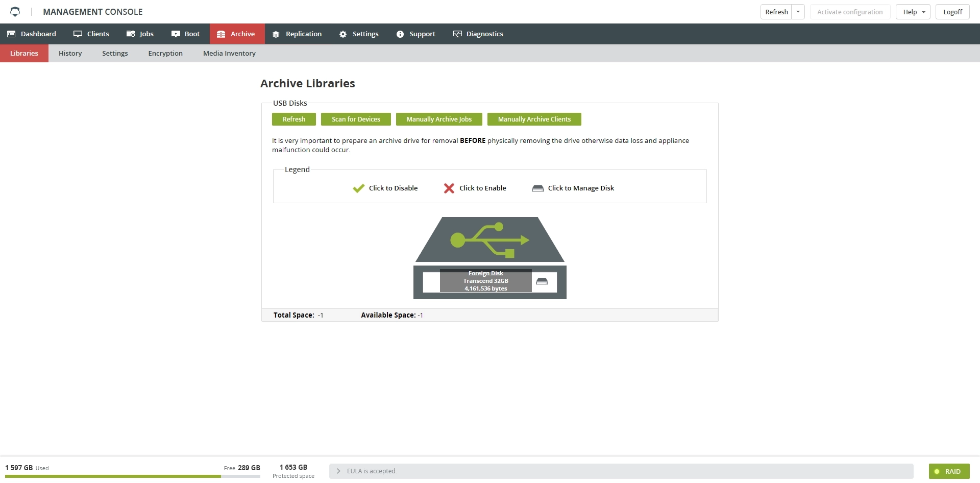Open the Foreign Disk link
980x483 pixels.
tap(486, 273)
